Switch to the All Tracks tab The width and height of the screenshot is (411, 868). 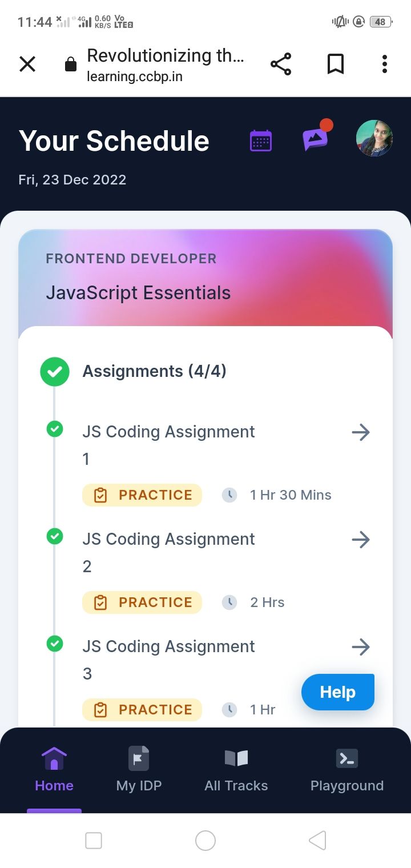(236, 769)
